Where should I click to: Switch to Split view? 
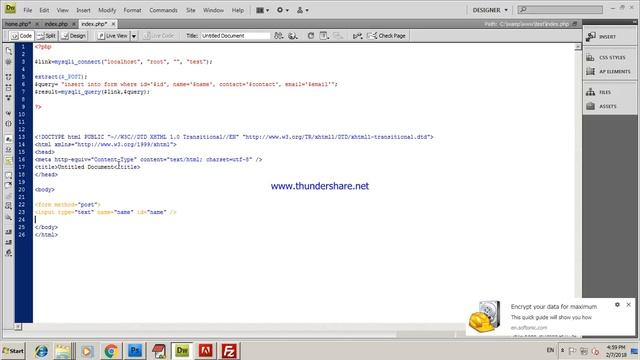(x=47, y=36)
